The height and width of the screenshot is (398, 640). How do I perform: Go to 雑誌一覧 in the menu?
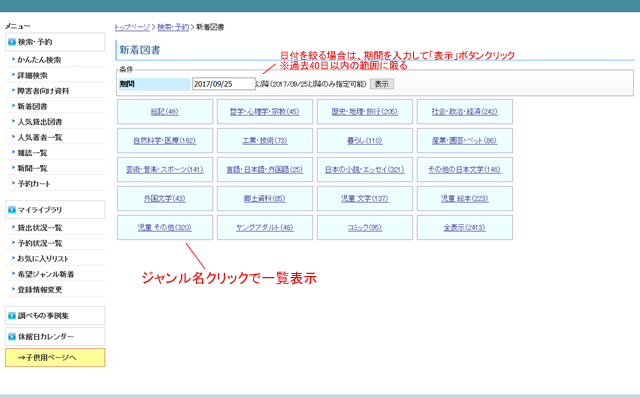pos(32,153)
